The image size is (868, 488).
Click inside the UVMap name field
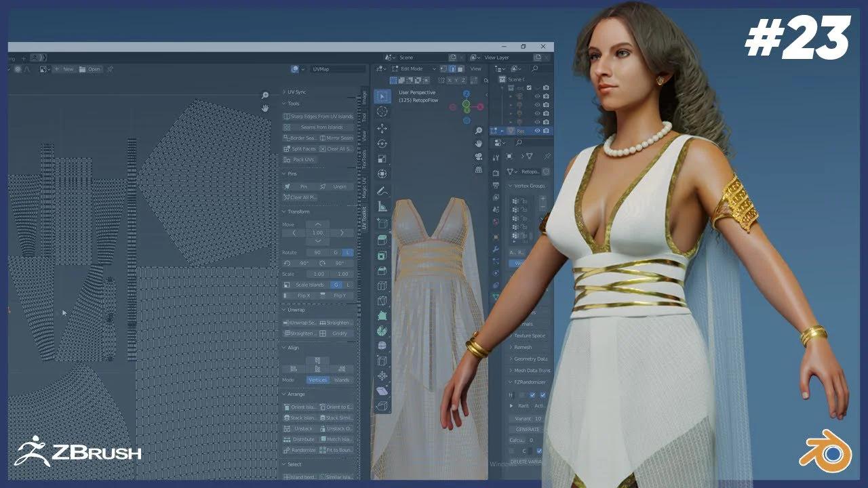tap(339, 69)
